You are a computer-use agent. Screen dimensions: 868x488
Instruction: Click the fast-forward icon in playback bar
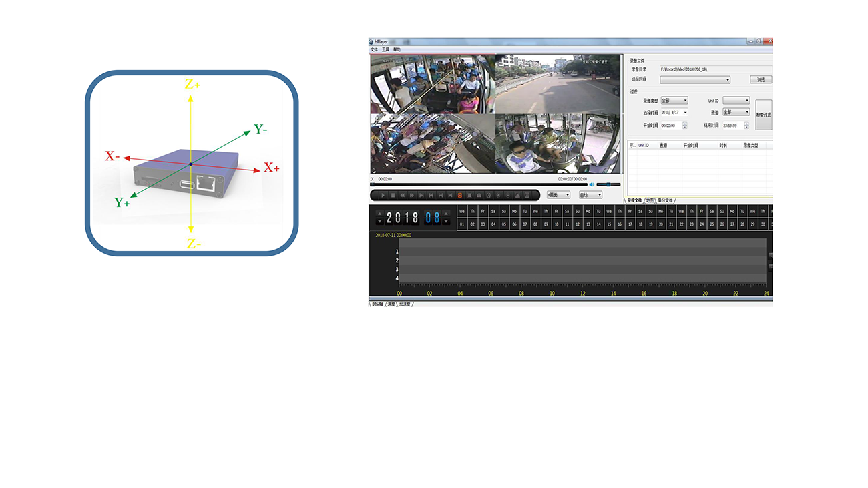[x=412, y=195]
